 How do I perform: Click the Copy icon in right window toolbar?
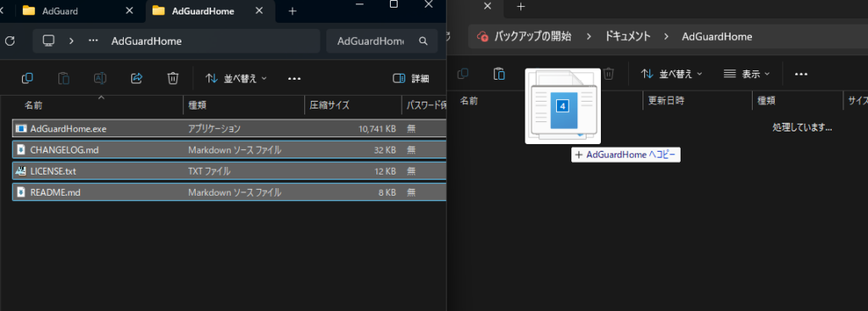[463, 74]
